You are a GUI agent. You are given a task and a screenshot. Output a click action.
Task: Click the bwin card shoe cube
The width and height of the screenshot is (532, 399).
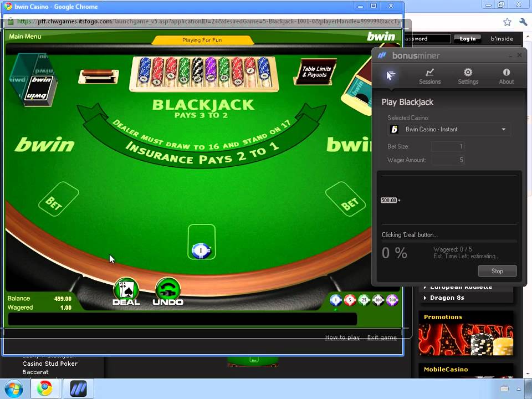pos(33,79)
